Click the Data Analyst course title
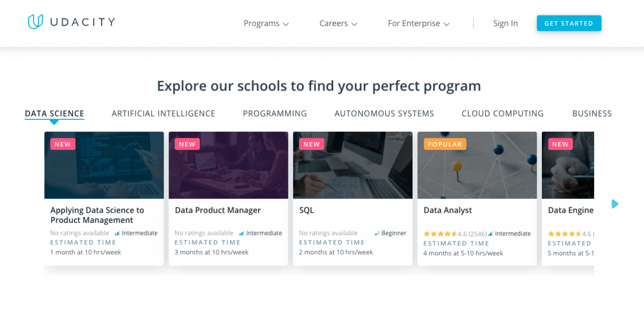The width and height of the screenshot is (644, 322). coord(448,210)
